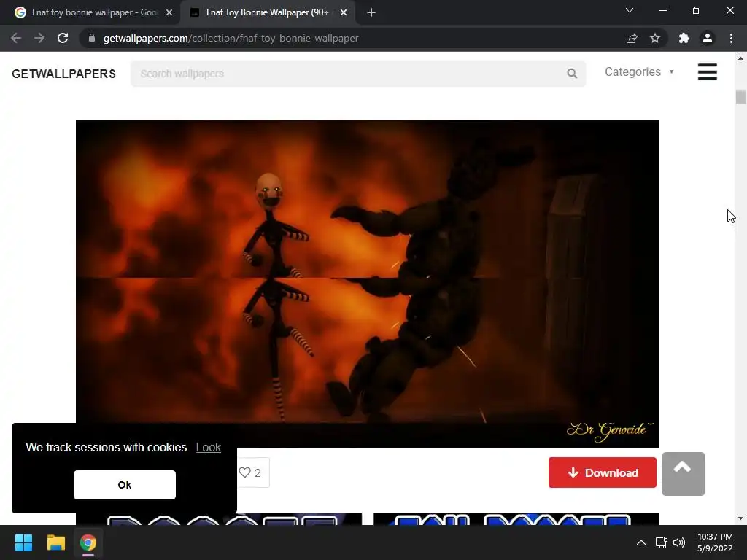Click the address bar URL

(x=231, y=38)
